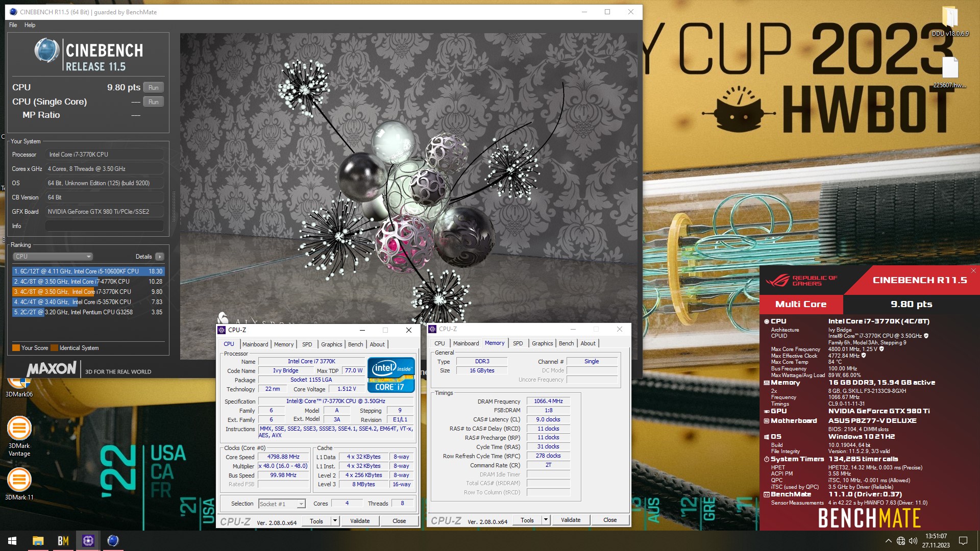The width and height of the screenshot is (980, 551).
Task: Select ranking entry i7-4770K CPU
Action: (x=88, y=282)
